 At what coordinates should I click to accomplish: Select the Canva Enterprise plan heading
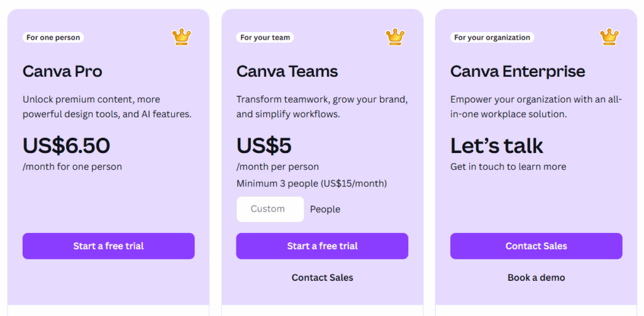coord(517,71)
